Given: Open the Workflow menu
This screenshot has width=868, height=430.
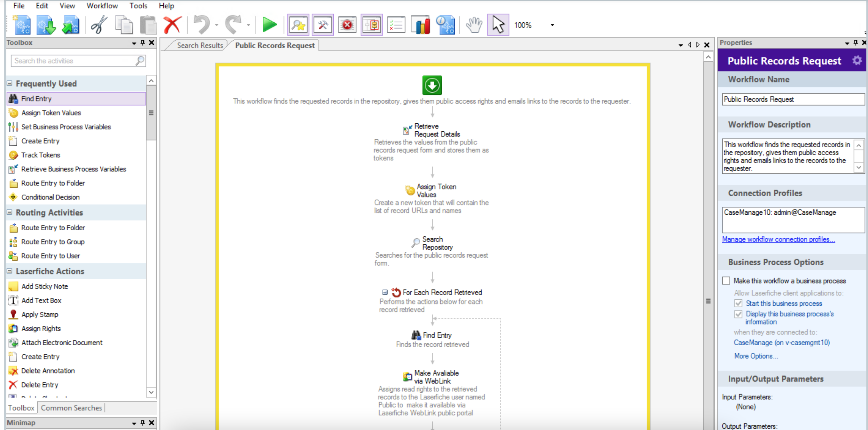Looking at the screenshot, I should 102,6.
